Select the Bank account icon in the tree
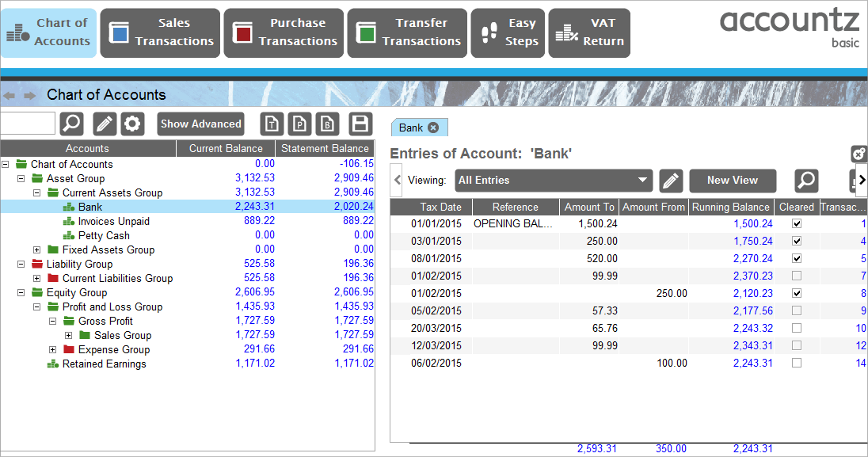This screenshot has height=457, width=868. tap(69, 207)
